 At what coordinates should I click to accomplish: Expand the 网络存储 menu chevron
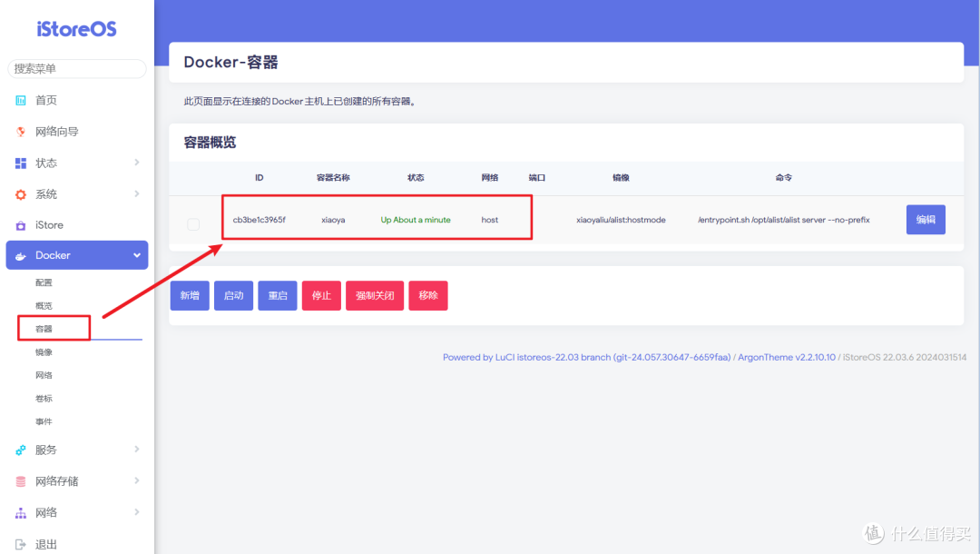click(x=137, y=480)
